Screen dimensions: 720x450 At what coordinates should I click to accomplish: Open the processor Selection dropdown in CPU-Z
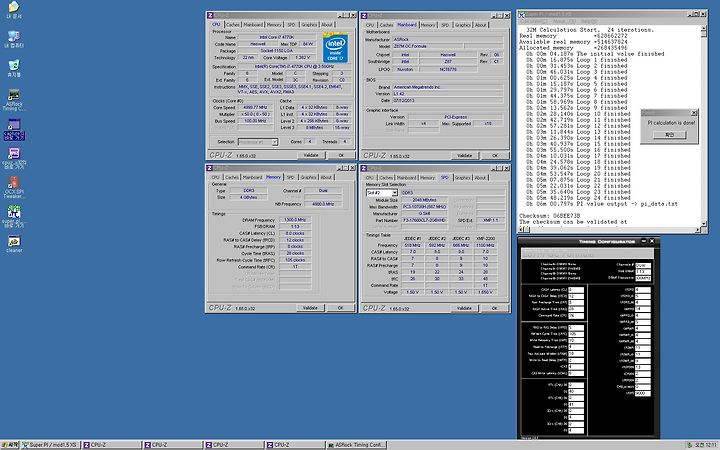coord(258,142)
